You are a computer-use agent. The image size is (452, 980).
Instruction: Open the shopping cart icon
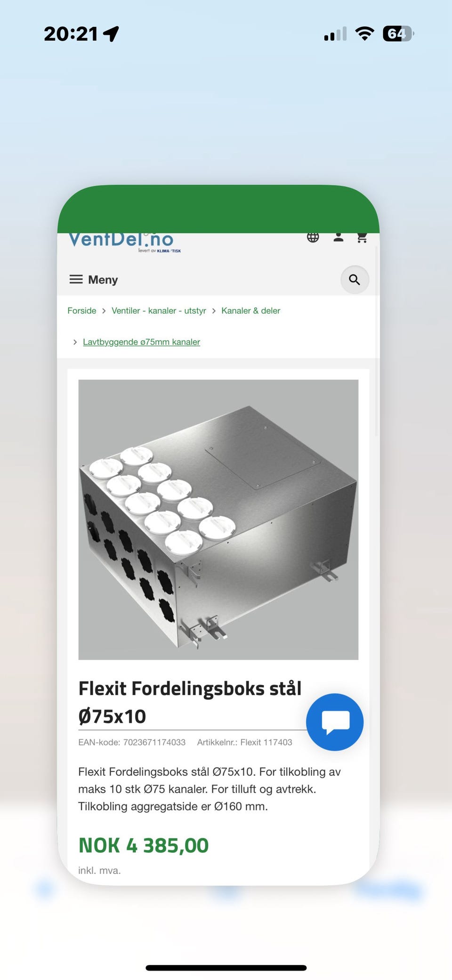362,238
